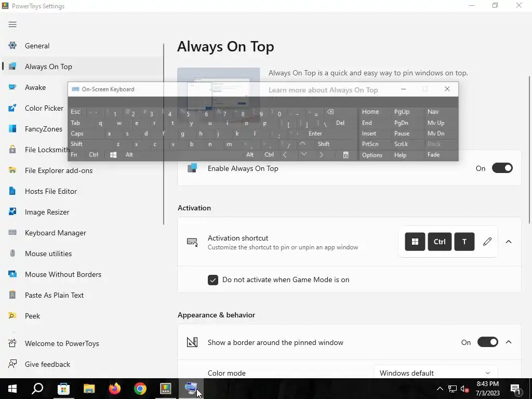Click the Caps key on On-Screen Keyboard
The image size is (532, 399).
[x=77, y=134]
